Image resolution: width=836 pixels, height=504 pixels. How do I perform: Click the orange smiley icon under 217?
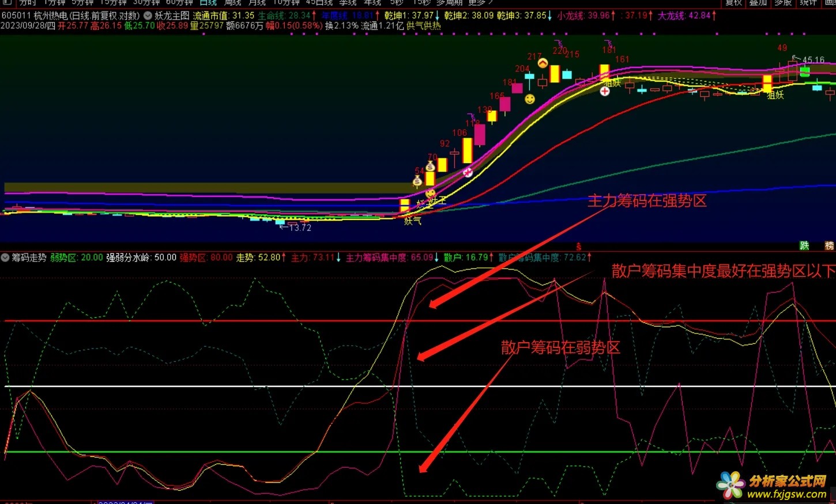(x=543, y=63)
